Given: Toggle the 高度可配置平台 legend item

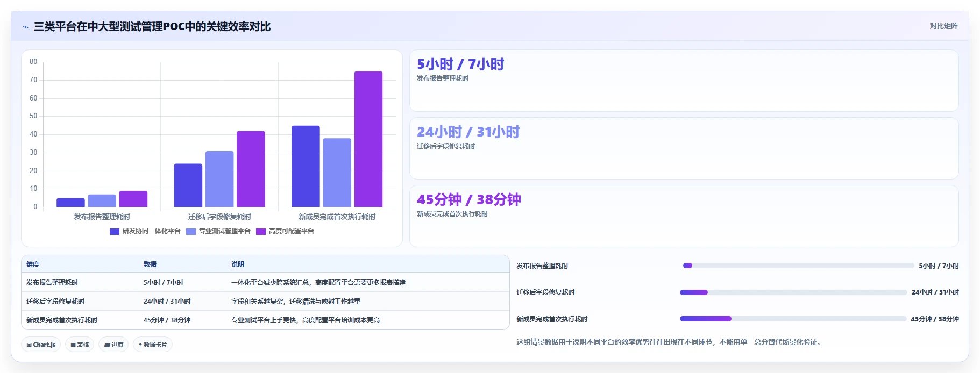Looking at the screenshot, I should tap(285, 231).
